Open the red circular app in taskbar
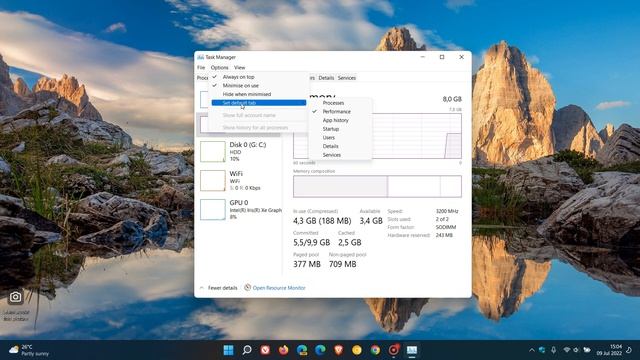Screen dimensions: 640x360 coord(393,350)
